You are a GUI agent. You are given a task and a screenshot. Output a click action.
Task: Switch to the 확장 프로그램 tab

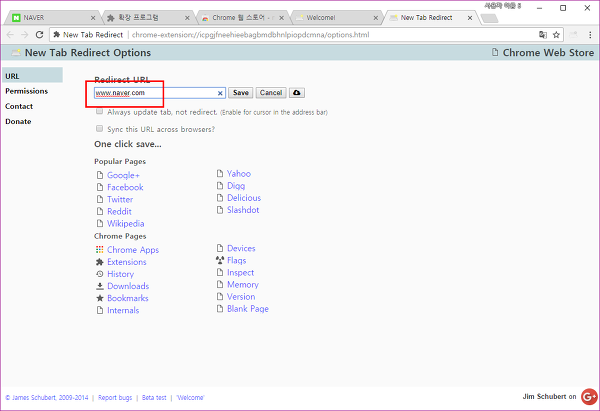[x=147, y=18]
